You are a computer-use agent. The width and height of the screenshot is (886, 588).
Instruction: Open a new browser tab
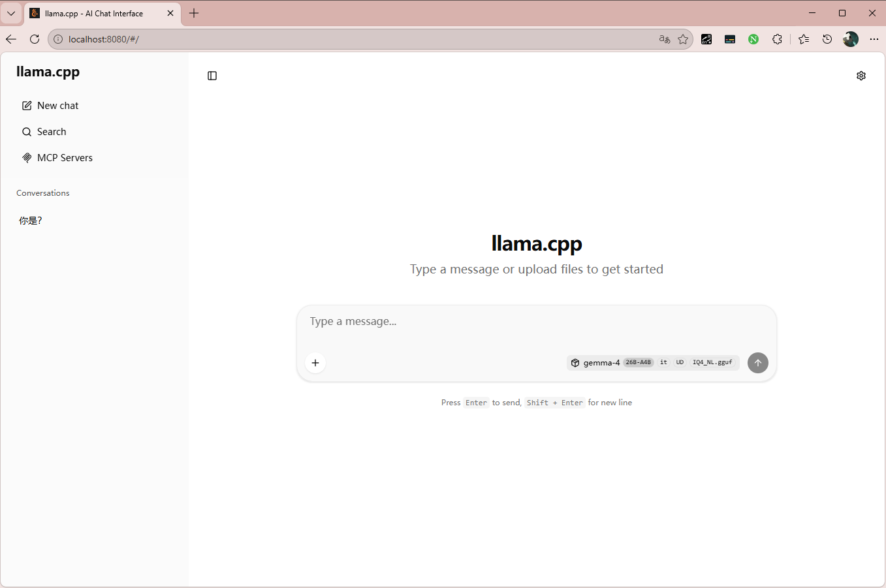point(194,13)
